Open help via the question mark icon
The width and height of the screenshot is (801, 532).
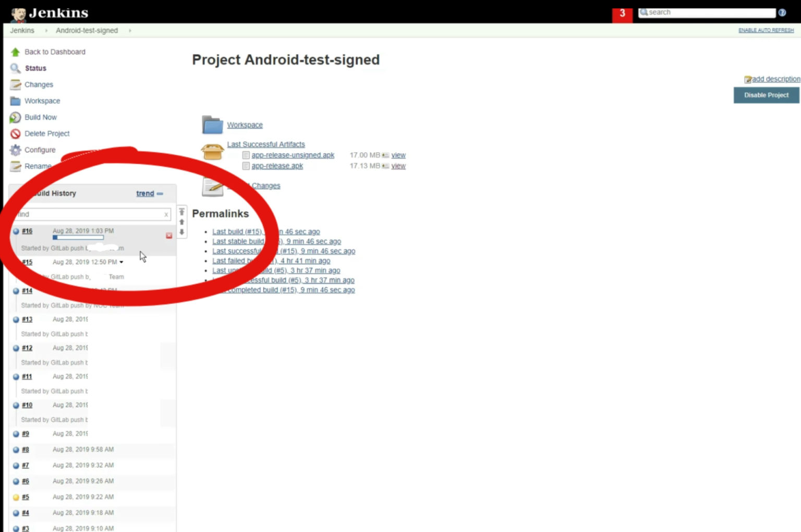(782, 12)
